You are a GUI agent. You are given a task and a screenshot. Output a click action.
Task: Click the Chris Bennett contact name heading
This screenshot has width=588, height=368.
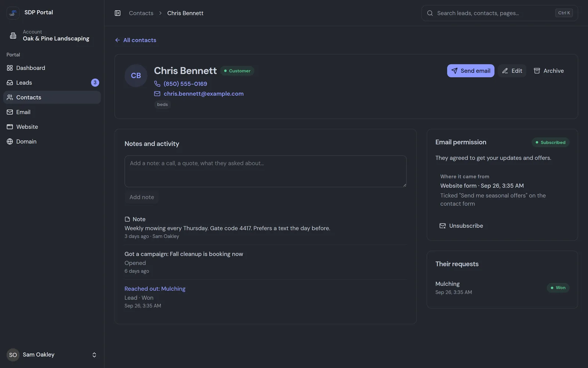pos(185,71)
